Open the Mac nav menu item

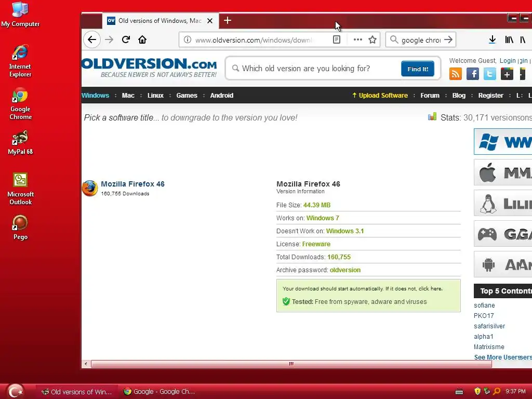[x=128, y=96]
